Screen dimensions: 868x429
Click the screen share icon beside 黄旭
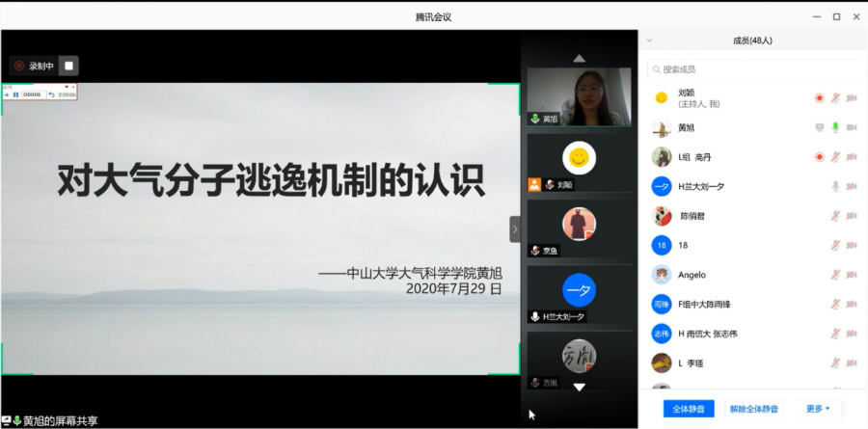tap(819, 127)
